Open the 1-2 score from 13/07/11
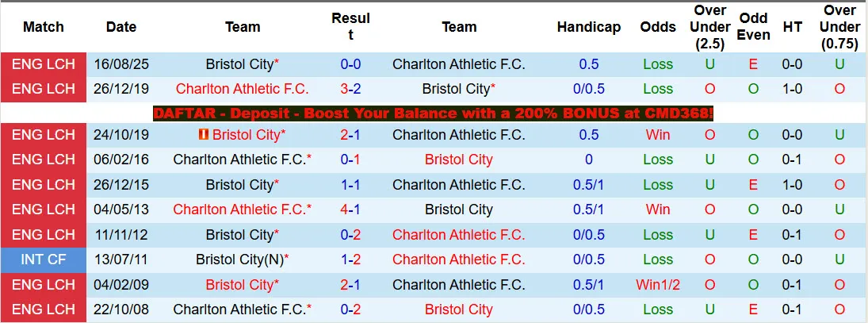 (350, 260)
